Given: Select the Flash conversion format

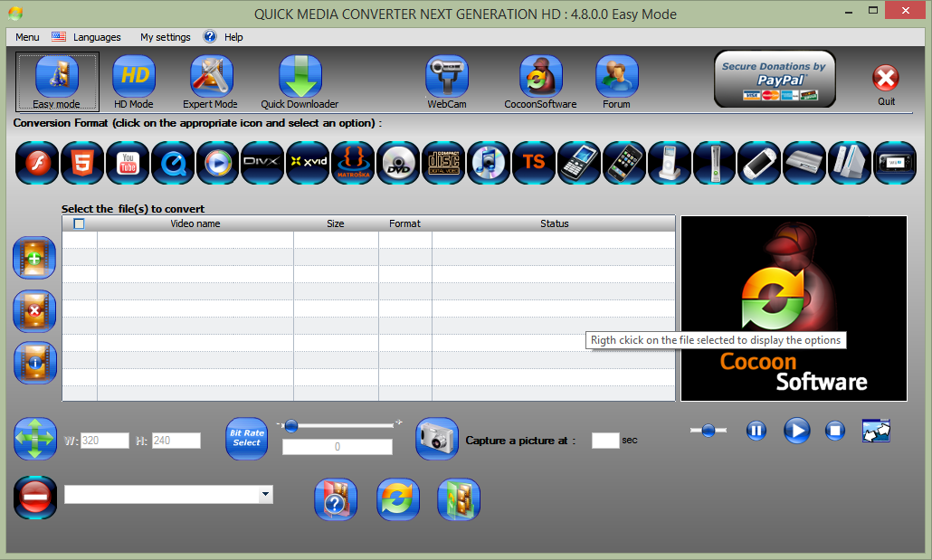Looking at the screenshot, I should point(37,162).
